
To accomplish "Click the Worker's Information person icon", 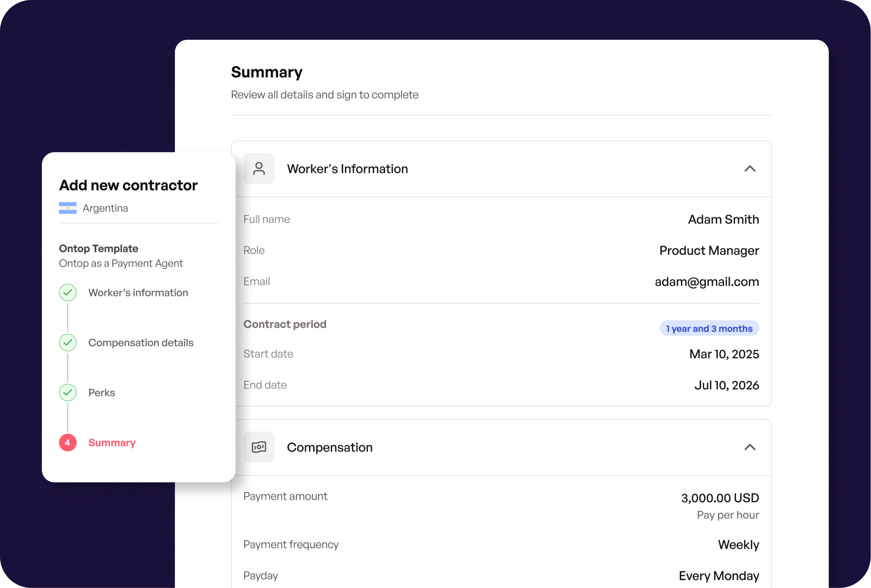I will tap(259, 168).
